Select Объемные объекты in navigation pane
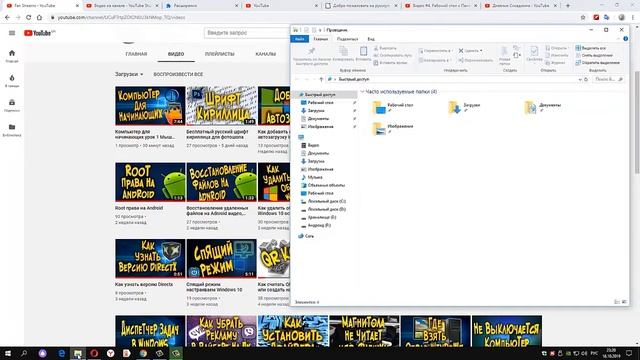This screenshot has height=360, width=640. [325, 185]
